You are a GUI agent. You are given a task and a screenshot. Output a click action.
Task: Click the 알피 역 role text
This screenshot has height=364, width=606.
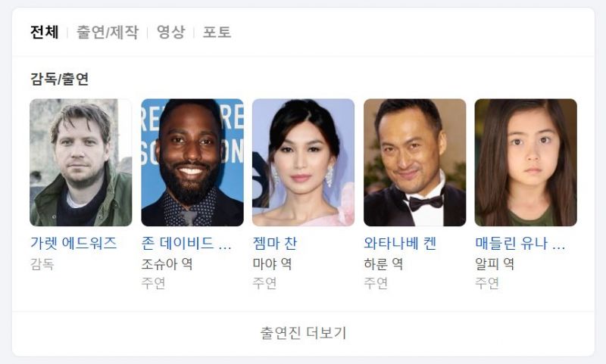(495, 264)
